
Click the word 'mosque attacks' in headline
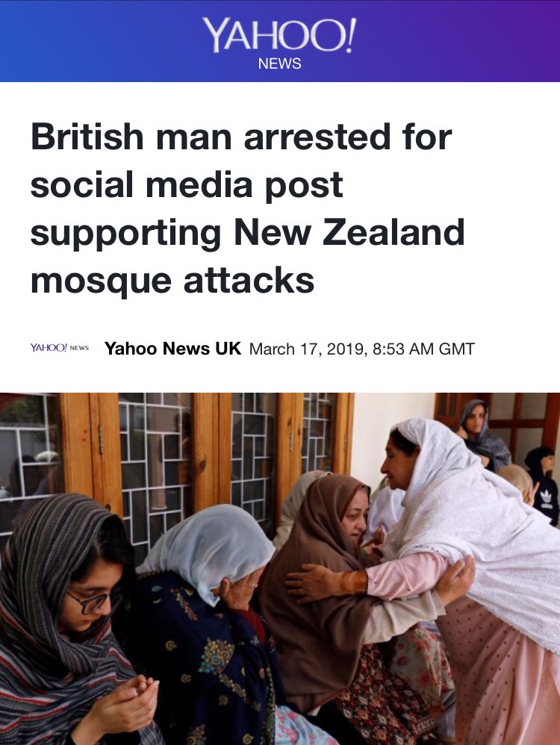(x=172, y=281)
